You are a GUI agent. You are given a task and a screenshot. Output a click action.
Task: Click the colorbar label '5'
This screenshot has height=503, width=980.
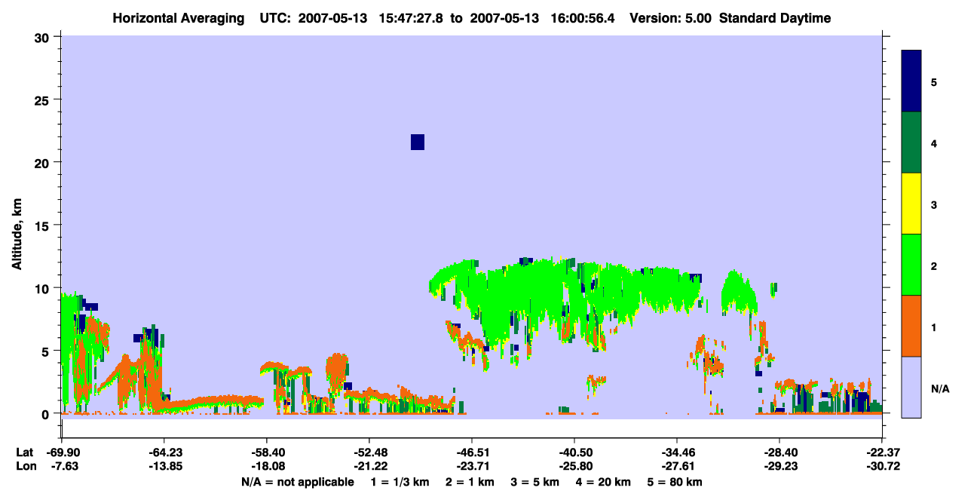tap(934, 82)
